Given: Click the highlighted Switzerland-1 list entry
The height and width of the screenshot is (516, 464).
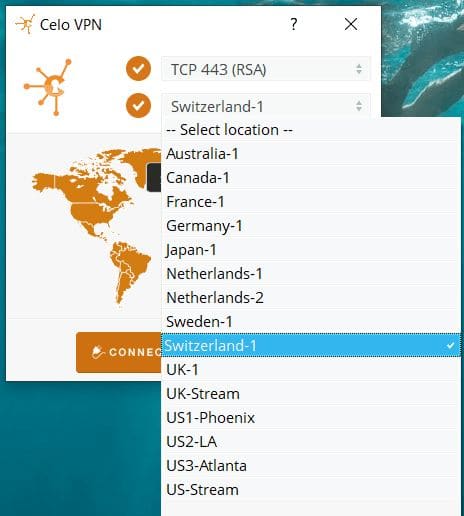Looking at the screenshot, I should point(311,345).
